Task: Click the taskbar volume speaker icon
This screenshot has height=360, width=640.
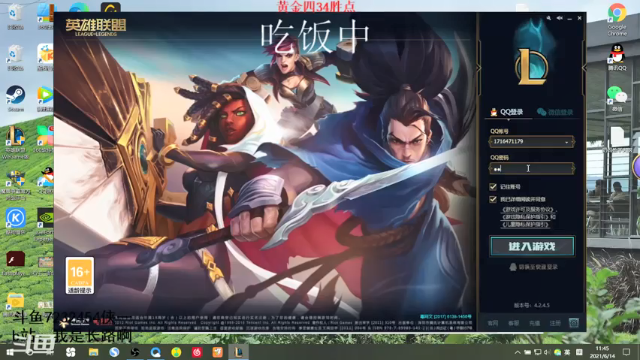Action: tap(547, 352)
